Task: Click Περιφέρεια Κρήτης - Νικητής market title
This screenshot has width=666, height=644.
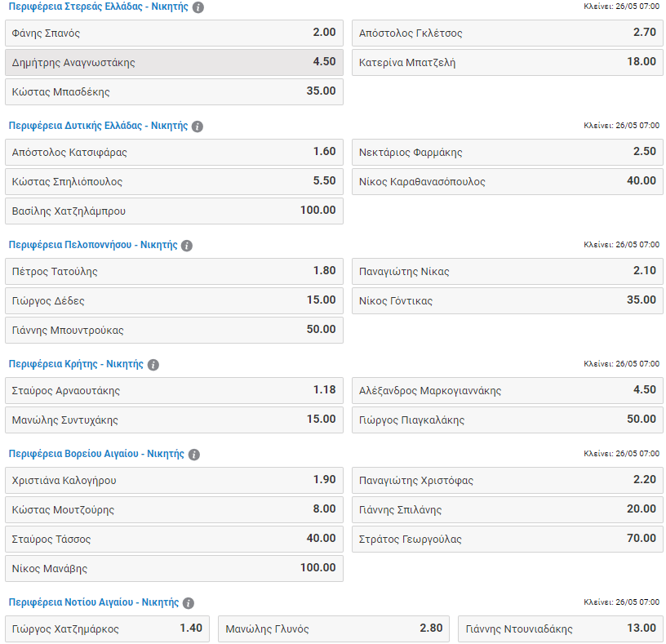Action: click(75, 364)
